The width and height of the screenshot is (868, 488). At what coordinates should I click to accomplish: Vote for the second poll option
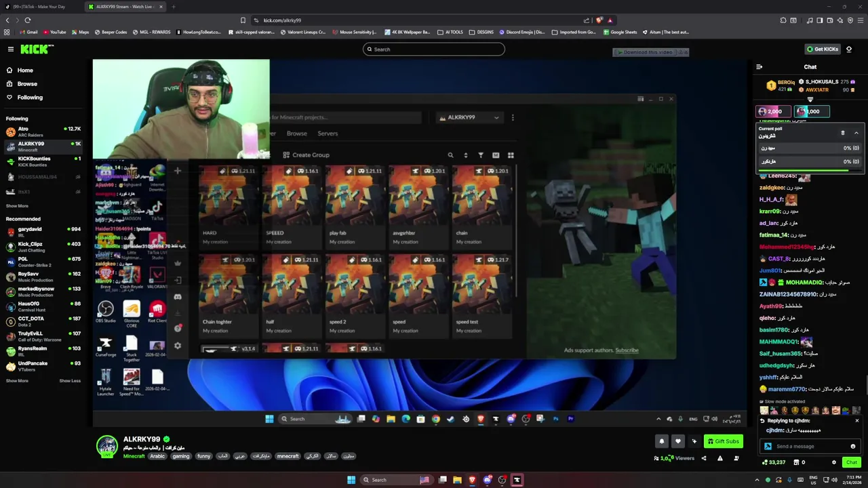coord(809,161)
